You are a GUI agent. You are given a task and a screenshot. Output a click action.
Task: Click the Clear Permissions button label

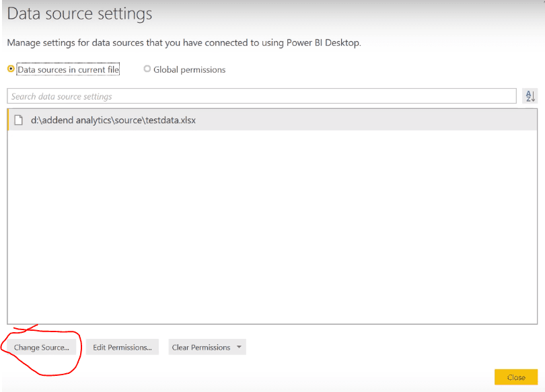pos(201,347)
